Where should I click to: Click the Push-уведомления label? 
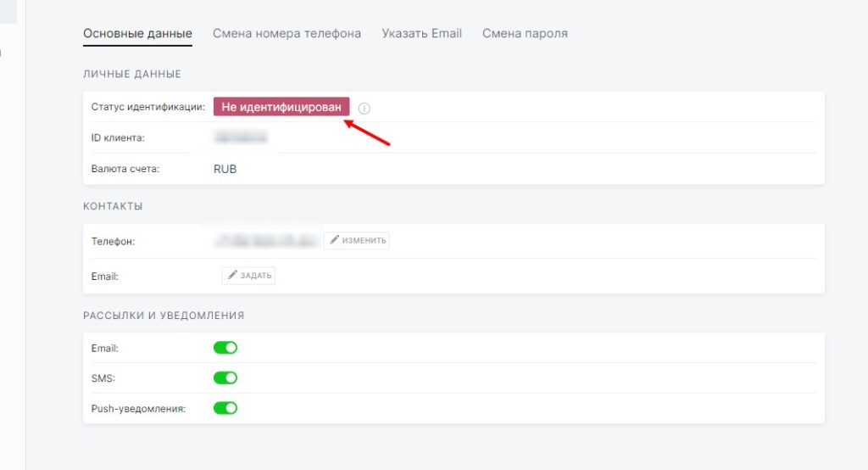tap(138, 408)
